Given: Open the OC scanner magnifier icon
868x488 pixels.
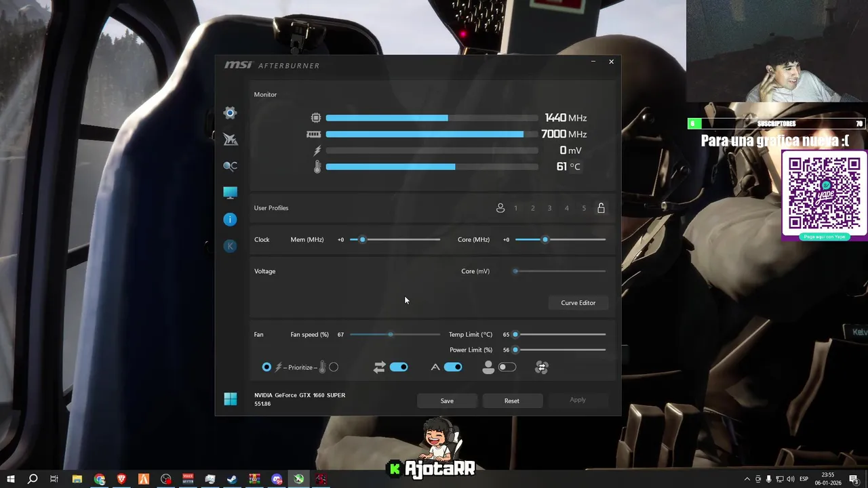Looking at the screenshot, I should pyautogui.click(x=231, y=166).
